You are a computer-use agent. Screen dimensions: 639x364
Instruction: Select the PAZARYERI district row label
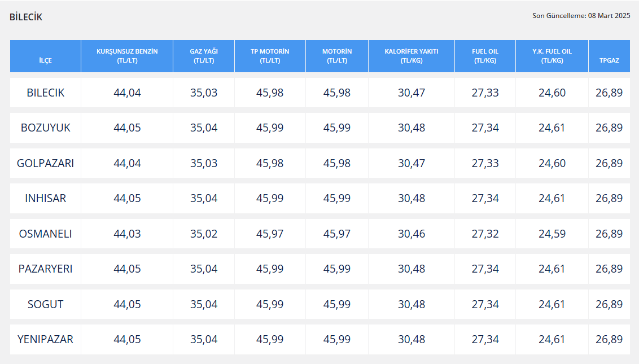point(45,269)
